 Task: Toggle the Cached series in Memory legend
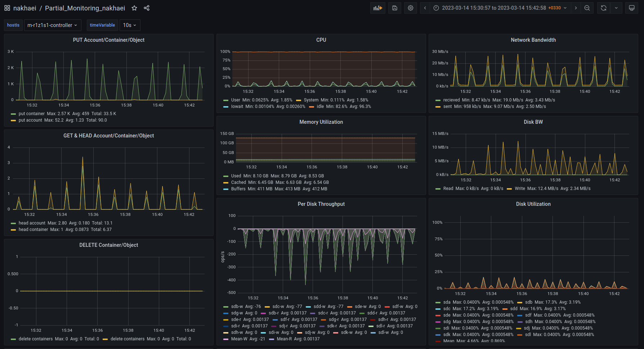(x=238, y=182)
